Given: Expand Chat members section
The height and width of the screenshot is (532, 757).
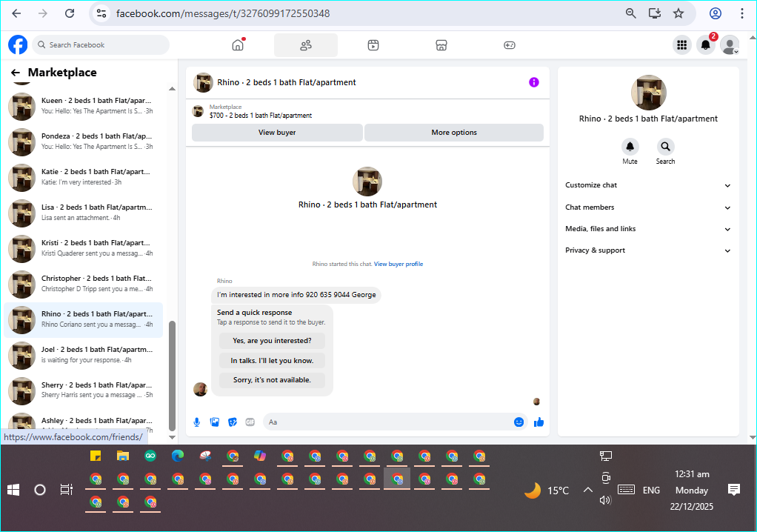Looking at the screenshot, I should 647,207.
